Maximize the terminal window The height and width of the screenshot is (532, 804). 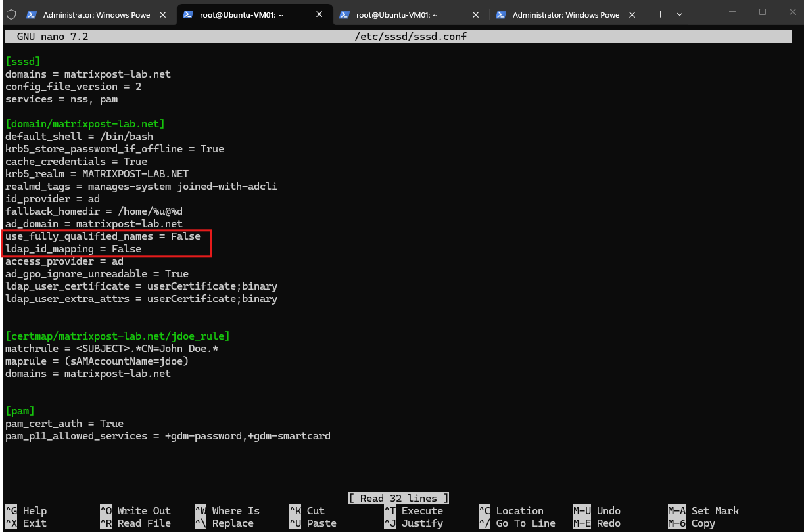tap(763, 12)
